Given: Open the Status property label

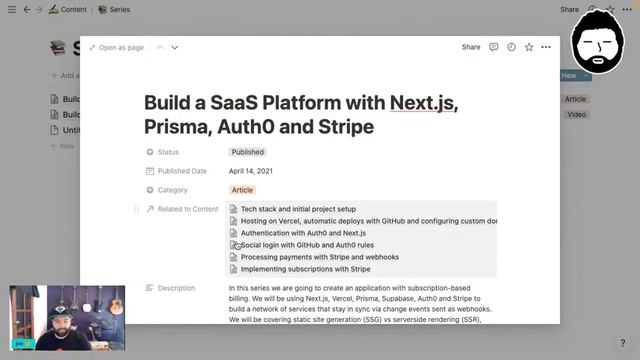Looking at the screenshot, I should tap(162, 152).
